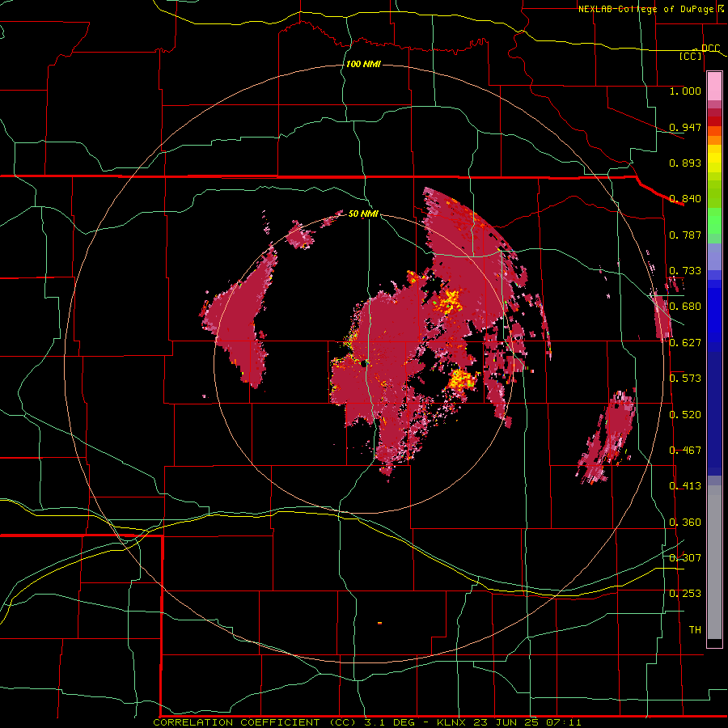This screenshot has width=728, height=728.
Task: Select the 0.520 legend value
Action: 685,415
